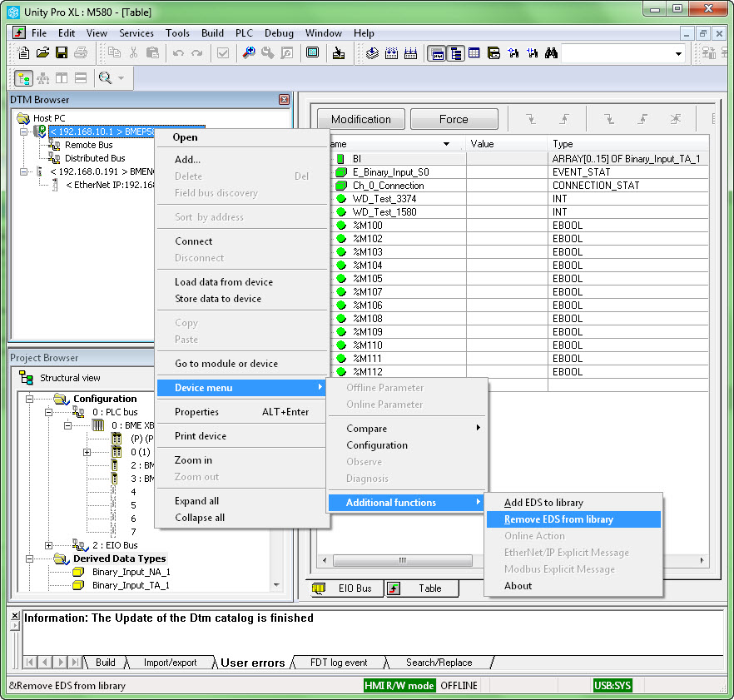Collapse the 0 : PLC bus node

click(48, 412)
